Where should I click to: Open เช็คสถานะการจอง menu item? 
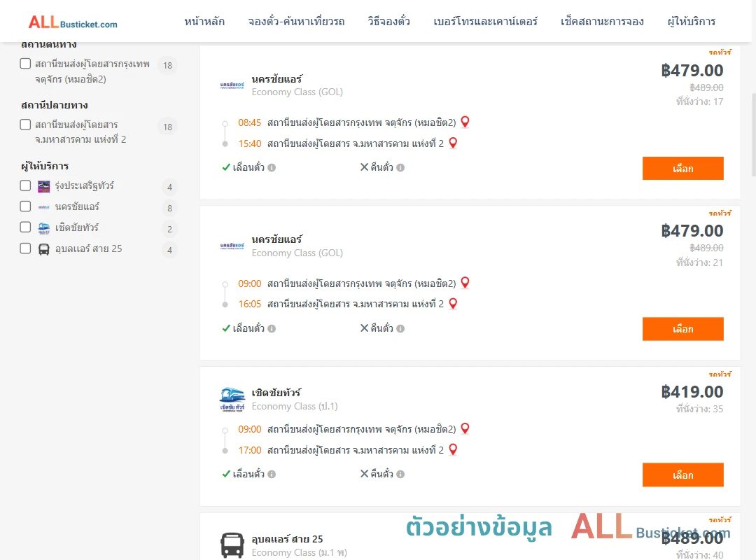point(602,22)
